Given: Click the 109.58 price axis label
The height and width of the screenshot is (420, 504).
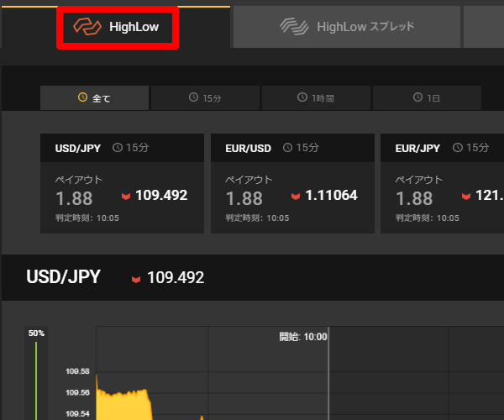Looking at the screenshot, I should point(77,371).
